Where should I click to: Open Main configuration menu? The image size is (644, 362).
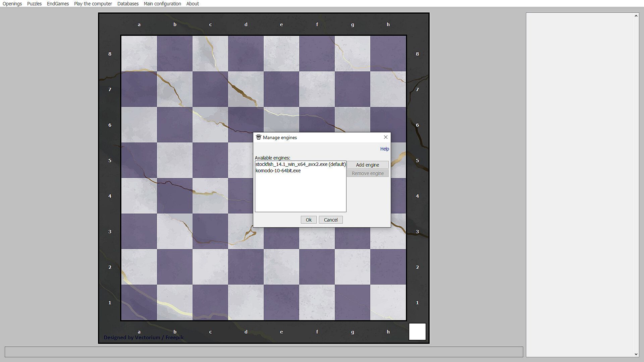pyautogui.click(x=162, y=4)
